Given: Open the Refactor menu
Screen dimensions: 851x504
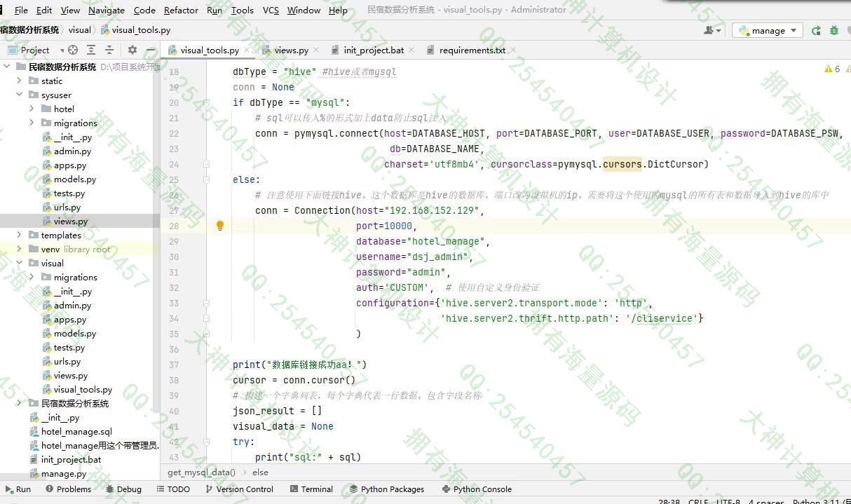Looking at the screenshot, I should click(181, 10).
